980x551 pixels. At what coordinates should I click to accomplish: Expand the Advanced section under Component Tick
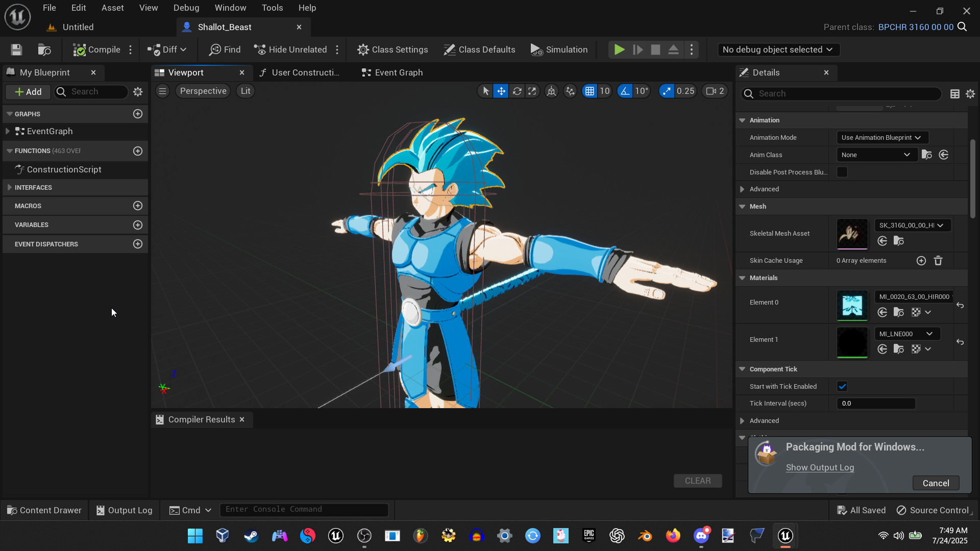tap(764, 420)
